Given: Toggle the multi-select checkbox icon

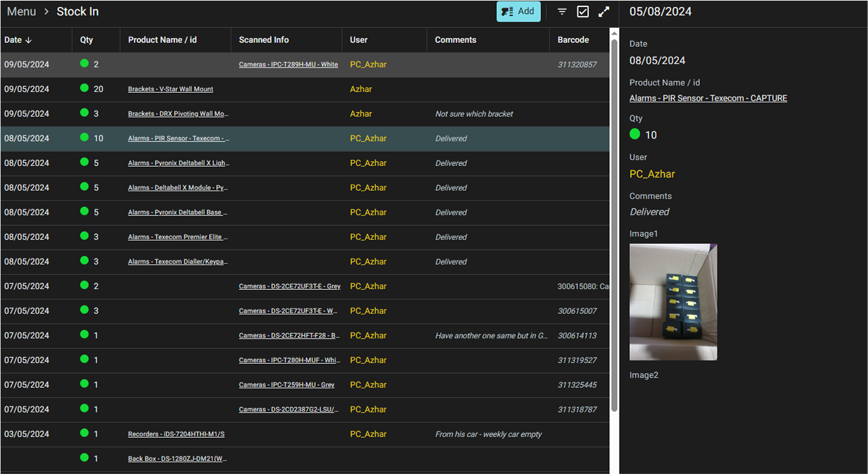Looking at the screenshot, I should point(583,12).
